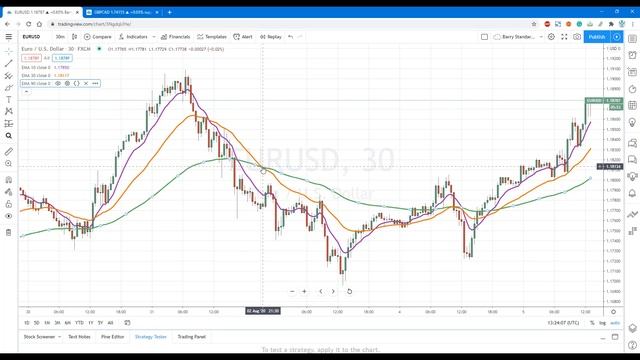
Task: Start bar Replay mode
Action: (x=271, y=37)
